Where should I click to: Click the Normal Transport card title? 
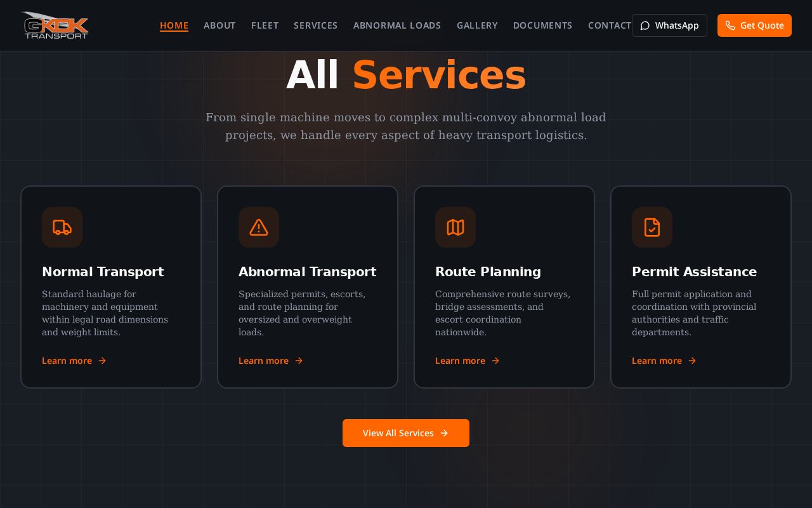point(103,272)
